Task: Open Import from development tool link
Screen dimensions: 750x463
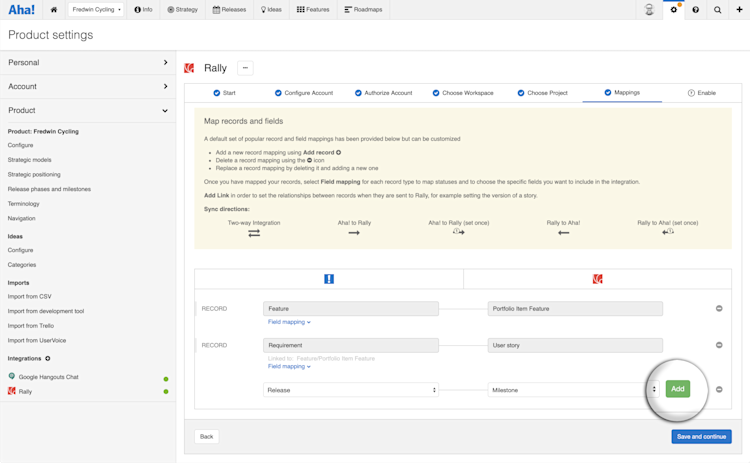Action: (45, 311)
